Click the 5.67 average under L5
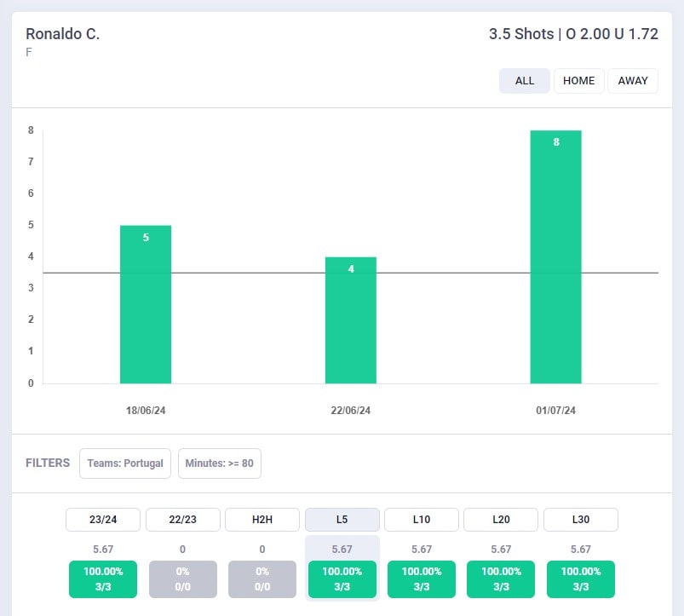This screenshot has height=616, width=684. pos(342,550)
